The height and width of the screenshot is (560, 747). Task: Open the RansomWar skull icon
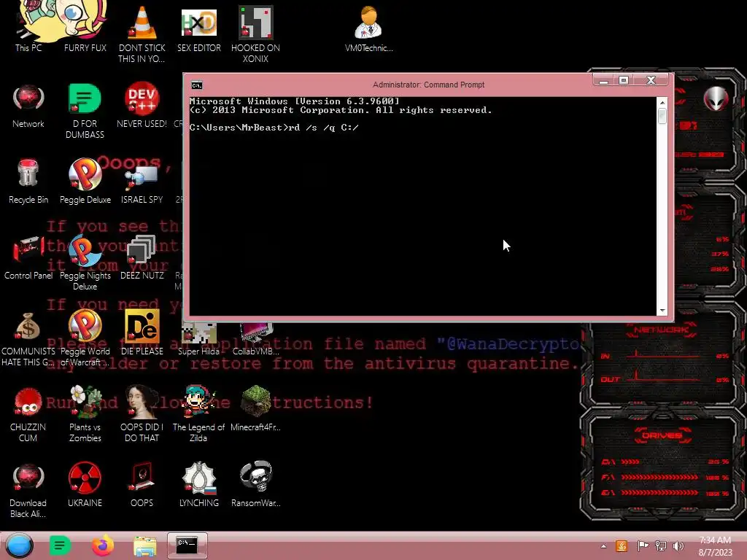pyautogui.click(x=255, y=484)
